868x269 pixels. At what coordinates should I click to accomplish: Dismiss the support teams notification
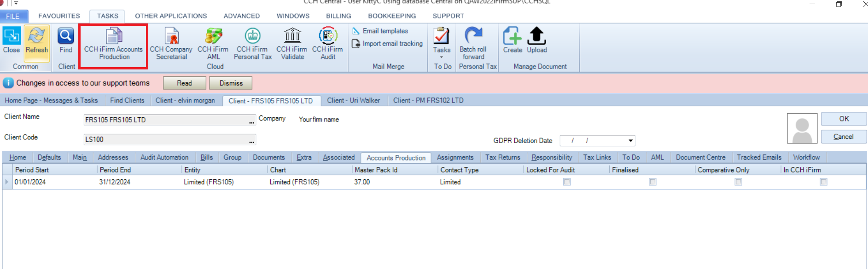tap(231, 83)
